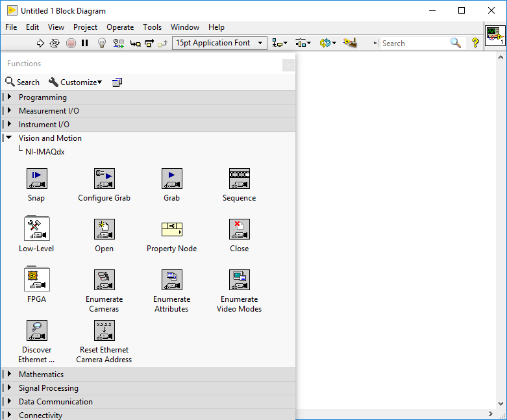Expand the Connectivity category
Image resolution: width=507 pixels, height=420 pixels.
point(9,415)
